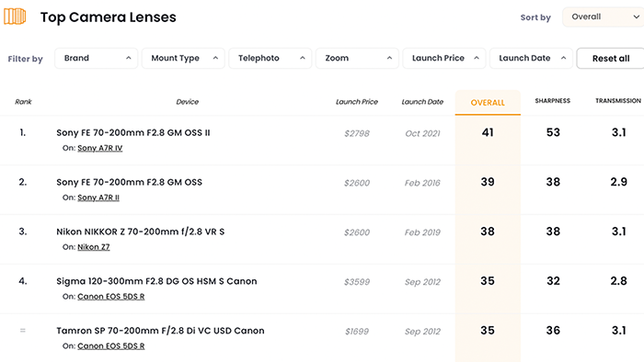Sort by the SHARPNESS column header
The height and width of the screenshot is (362, 644).
pos(552,101)
